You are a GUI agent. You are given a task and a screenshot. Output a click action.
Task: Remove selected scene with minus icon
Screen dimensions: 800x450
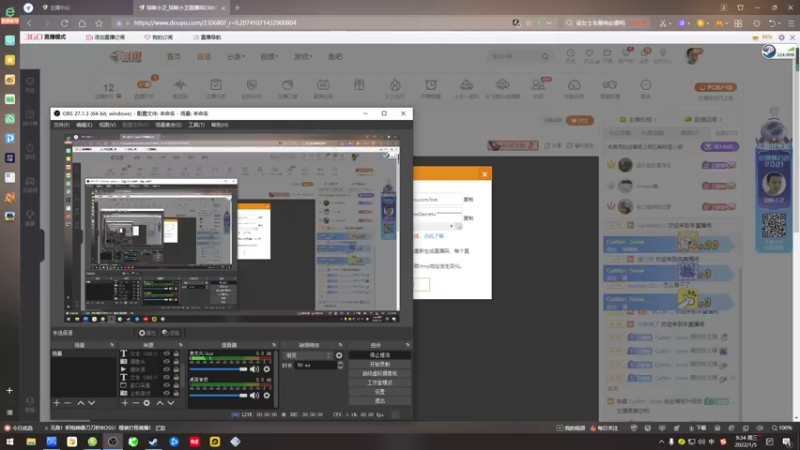point(67,403)
